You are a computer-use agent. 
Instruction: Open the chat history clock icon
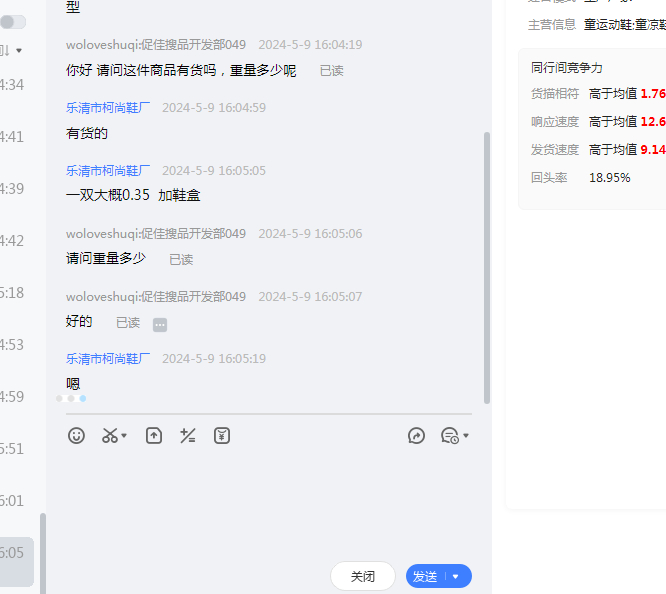pos(450,436)
